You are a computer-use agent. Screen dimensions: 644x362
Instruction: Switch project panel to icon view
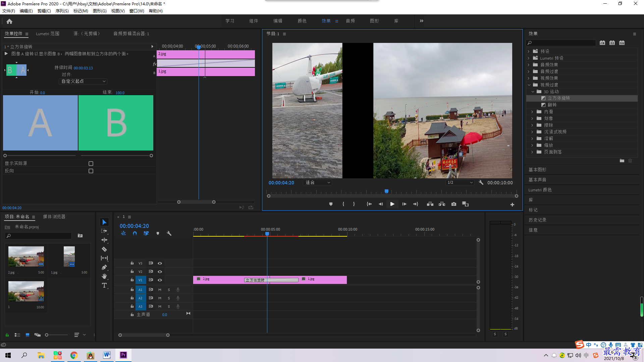point(28,335)
